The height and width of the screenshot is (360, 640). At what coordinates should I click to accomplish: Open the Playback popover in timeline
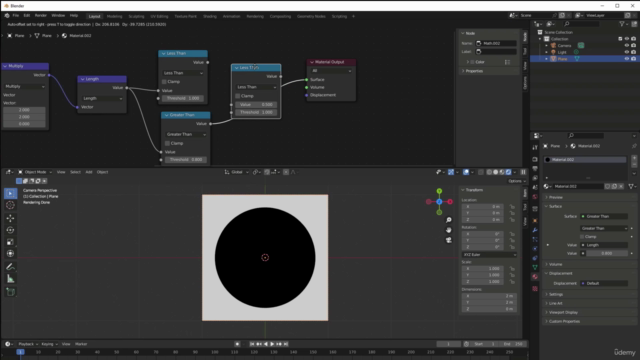pyautogui.click(x=28, y=344)
